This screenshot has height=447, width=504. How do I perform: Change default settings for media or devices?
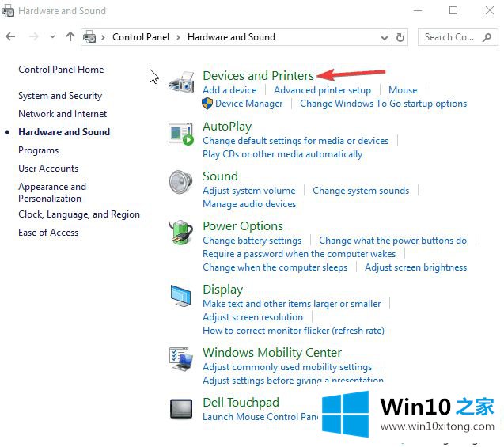295,141
